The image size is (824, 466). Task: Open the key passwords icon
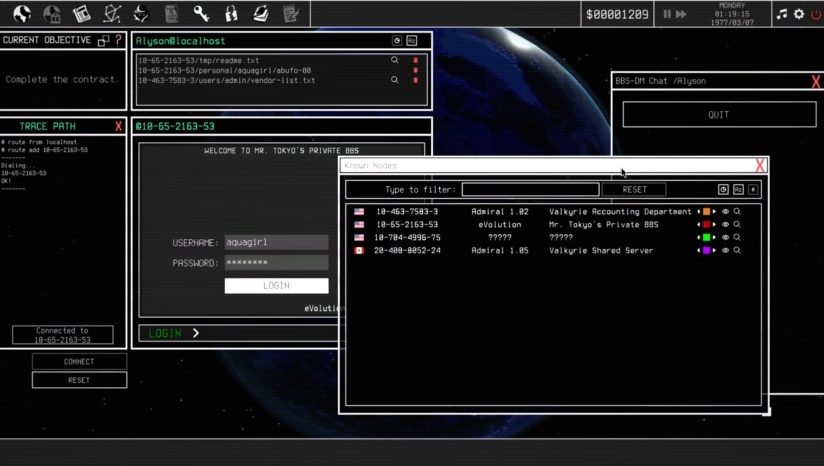(x=201, y=14)
